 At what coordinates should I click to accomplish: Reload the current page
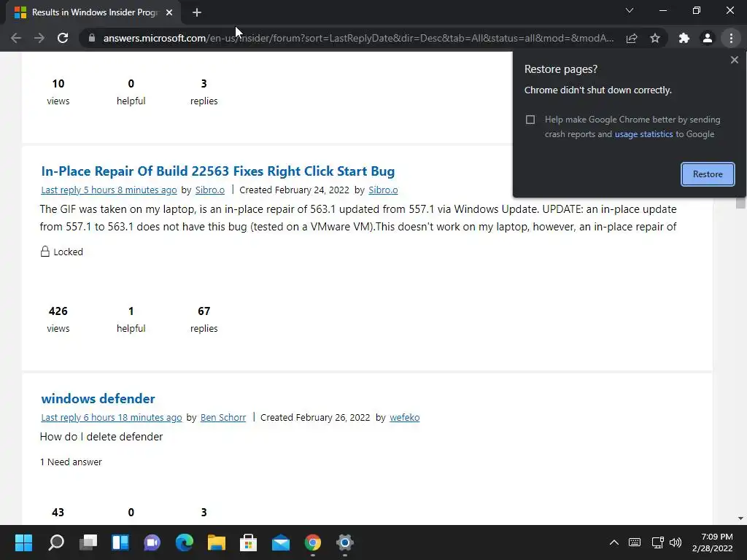[x=63, y=38]
